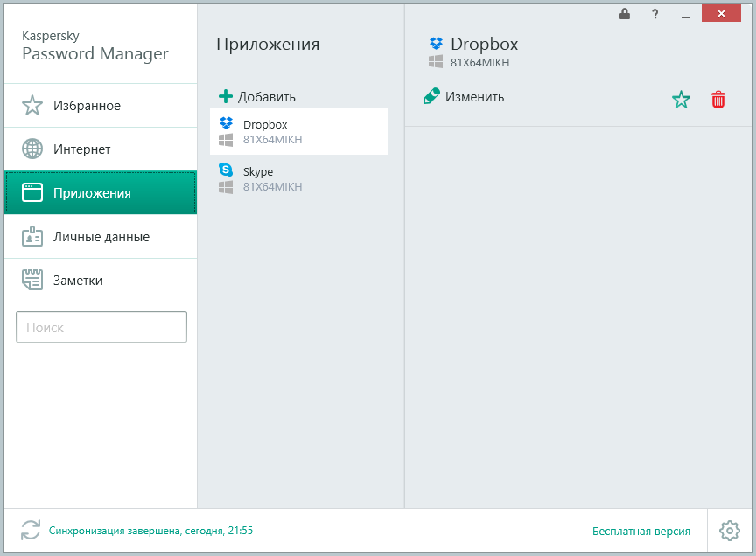Mark Dropbox as favorite with the star

681,100
